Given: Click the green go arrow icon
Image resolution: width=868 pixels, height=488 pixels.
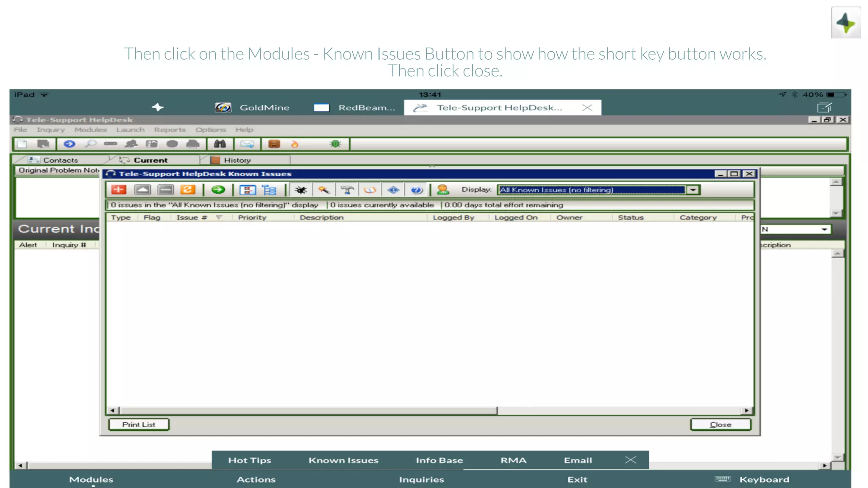Looking at the screenshot, I should pyautogui.click(x=218, y=190).
